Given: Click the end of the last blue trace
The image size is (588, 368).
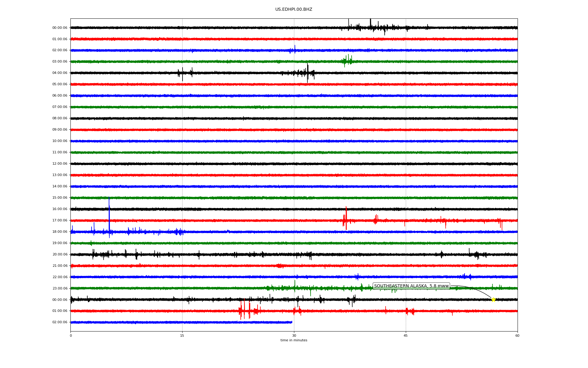Looking at the screenshot, I should 292,322.
